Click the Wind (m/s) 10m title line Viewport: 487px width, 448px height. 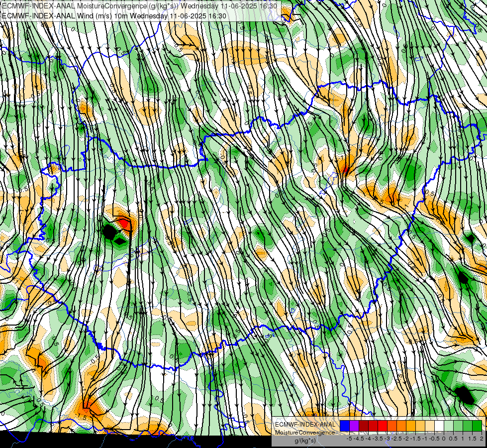[x=114, y=16]
